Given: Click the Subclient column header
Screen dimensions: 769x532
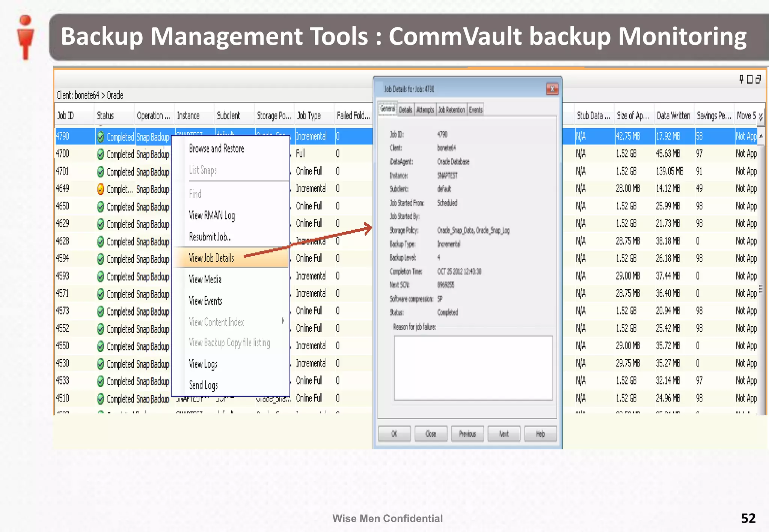Looking at the screenshot, I should (234, 116).
